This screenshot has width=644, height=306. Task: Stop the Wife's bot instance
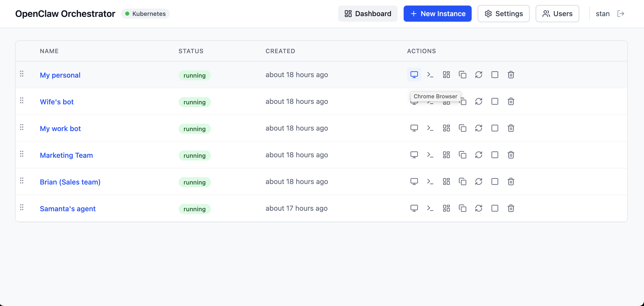495,101
